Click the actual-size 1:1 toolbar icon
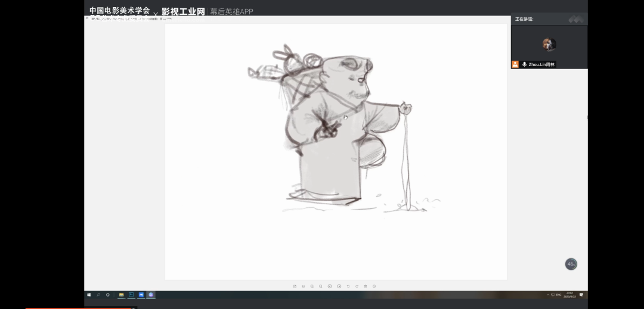The image size is (644, 309). (x=304, y=286)
